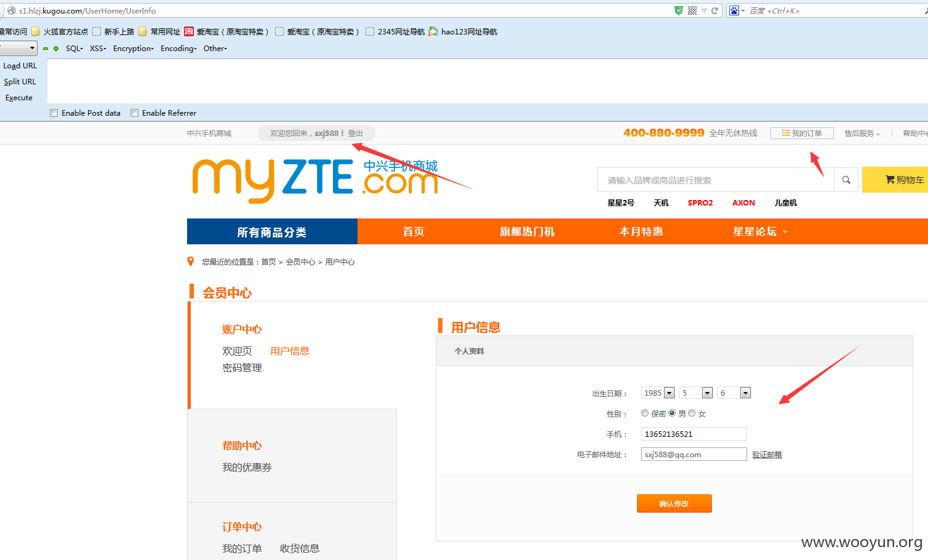The width and height of the screenshot is (928, 560).
Task: Click the myZTE.com logo
Action: (x=315, y=180)
